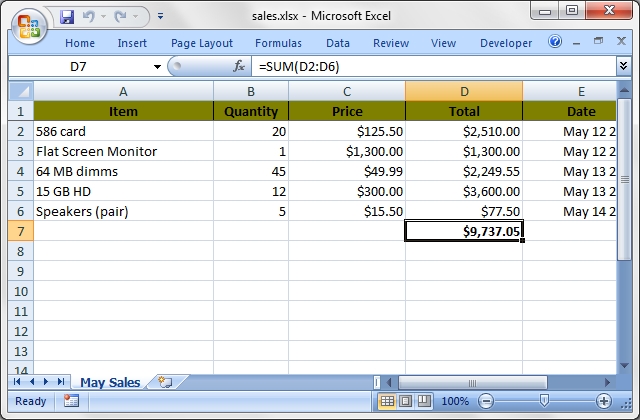Select the '64 MB dimms' cell
The width and height of the screenshot is (640, 420).
tap(123, 171)
